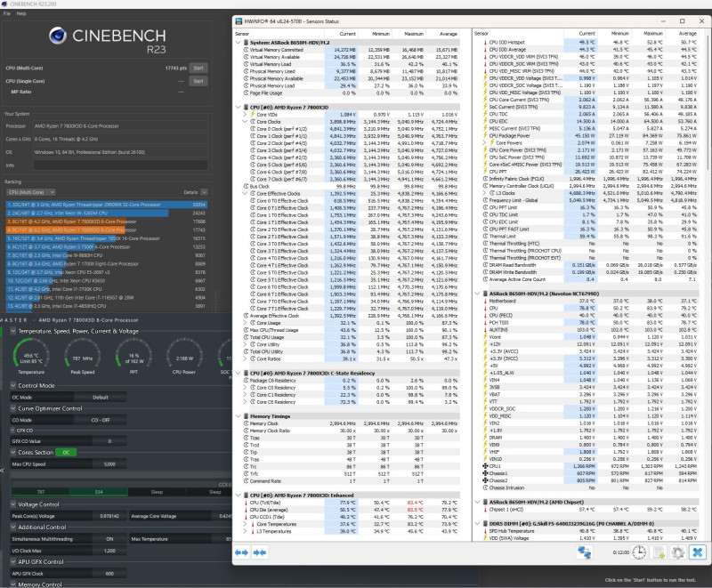Expand the Core Temperatures row
Viewport: 712px width, 588px height.
pyautogui.click(x=246, y=524)
